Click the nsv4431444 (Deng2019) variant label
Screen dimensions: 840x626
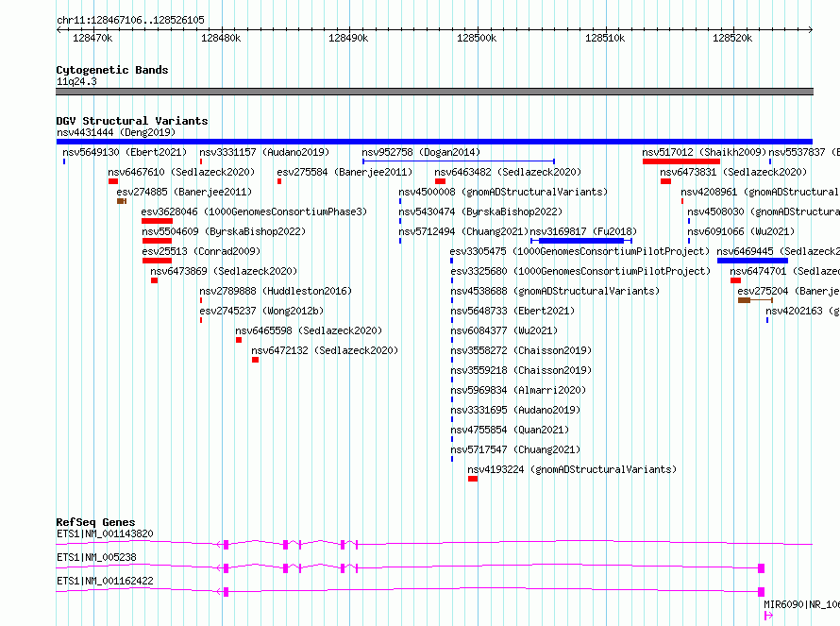(116, 132)
